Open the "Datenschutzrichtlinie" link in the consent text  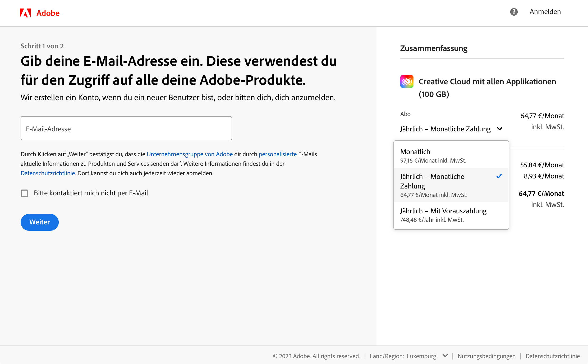tap(48, 173)
